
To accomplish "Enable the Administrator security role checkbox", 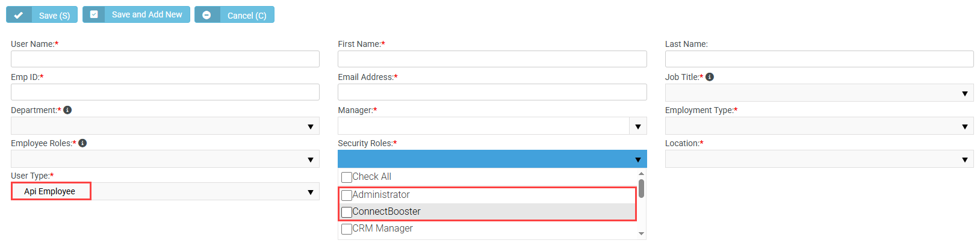I will [x=347, y=195].
